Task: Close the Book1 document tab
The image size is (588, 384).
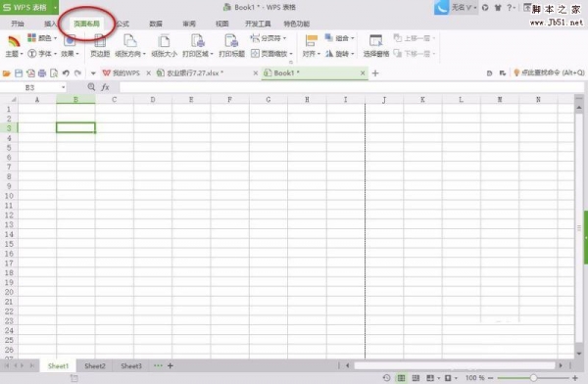Action: (x=363, y=73)
